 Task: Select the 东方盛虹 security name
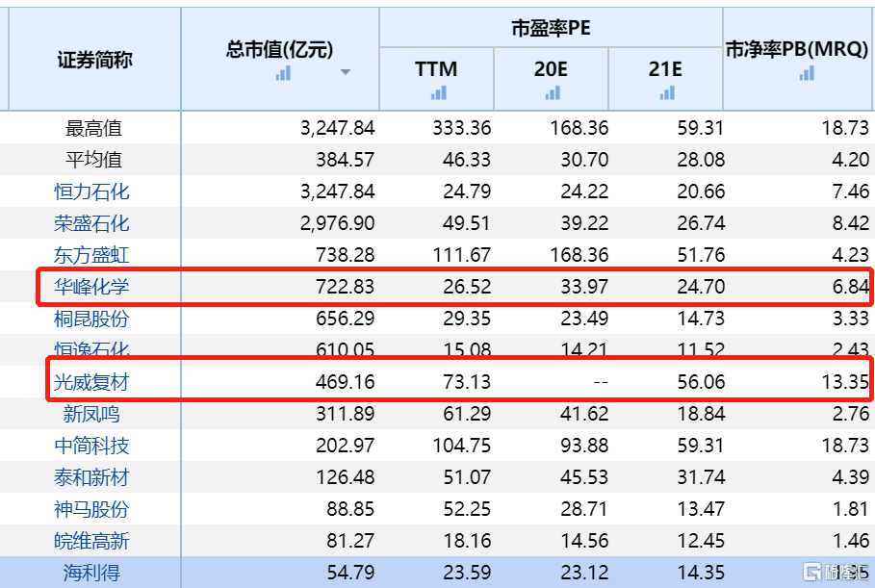(91, 256)
